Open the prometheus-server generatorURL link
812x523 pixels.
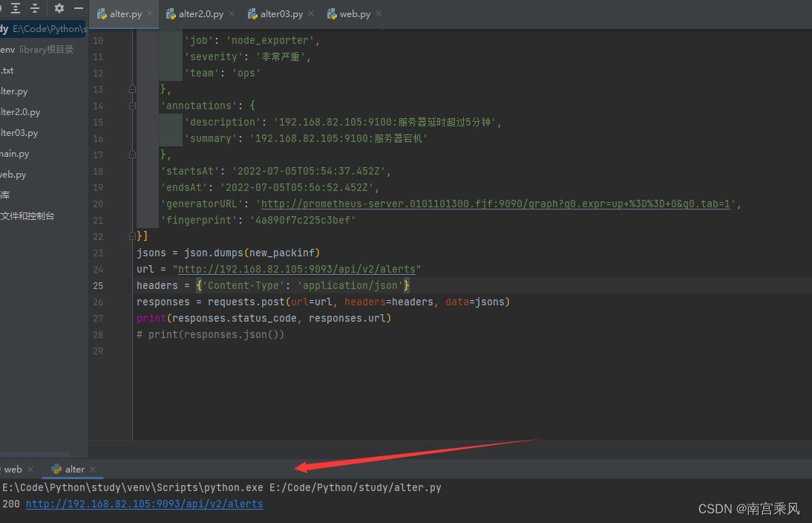[x=495, y=204]
